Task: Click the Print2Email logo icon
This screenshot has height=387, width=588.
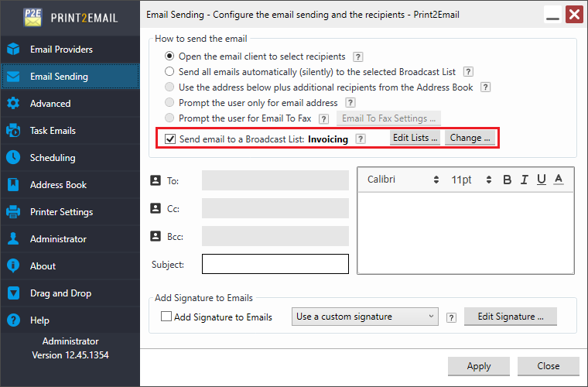Action: coord(33,18)
